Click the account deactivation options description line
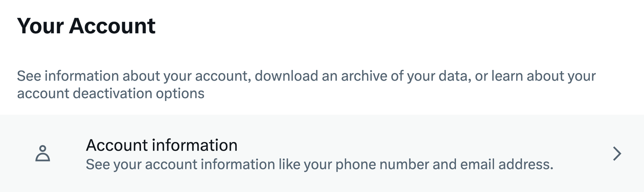Image resolution: width=644 pixels, height=192 pixels. click(x=111, y=94)
